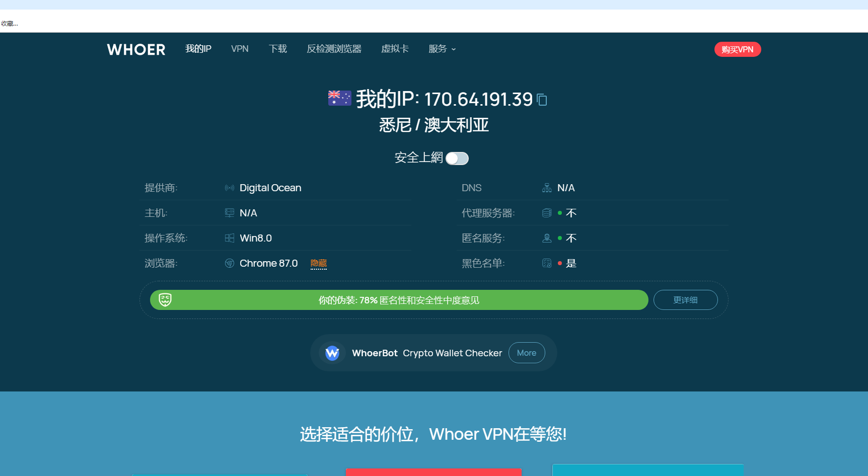Click the 不 value in the 匿名服务 row
868x476 pixels.
pyautogui.click(x=571, y=238)
